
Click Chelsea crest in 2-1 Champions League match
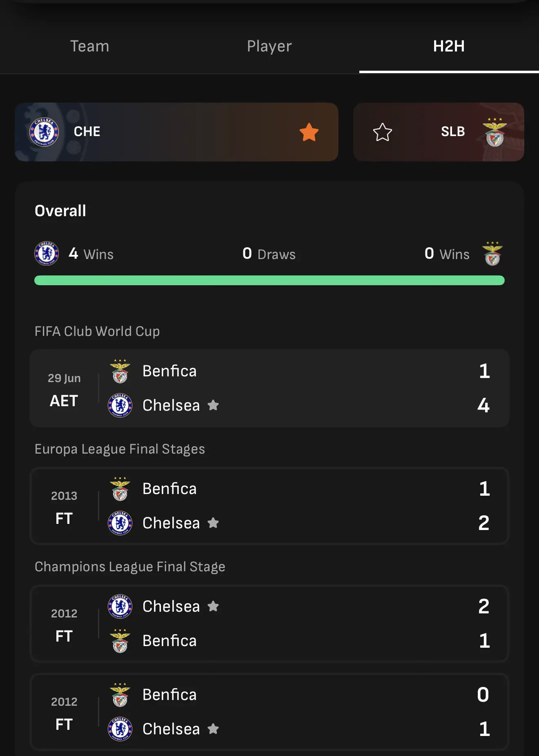[120, 606]
